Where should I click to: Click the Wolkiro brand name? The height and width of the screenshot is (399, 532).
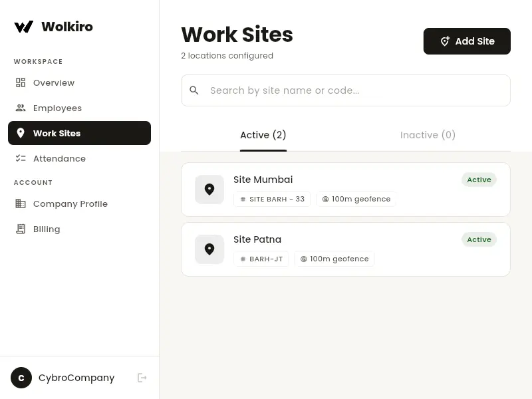(x=67, y=27)
